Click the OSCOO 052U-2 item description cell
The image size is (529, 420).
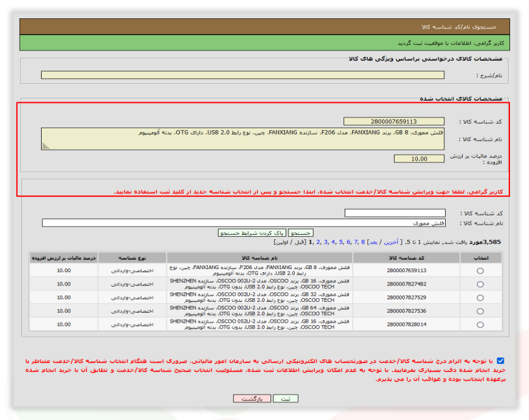(259, 325)
